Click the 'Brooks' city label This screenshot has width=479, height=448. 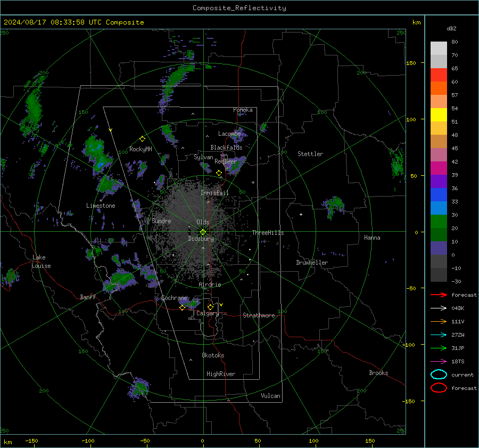click(x=378, y=373)
